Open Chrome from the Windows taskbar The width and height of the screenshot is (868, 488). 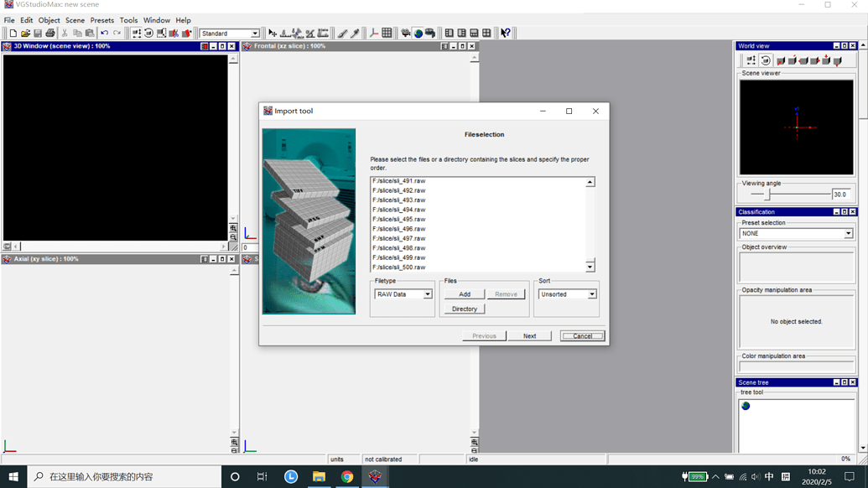coord(346,476)
